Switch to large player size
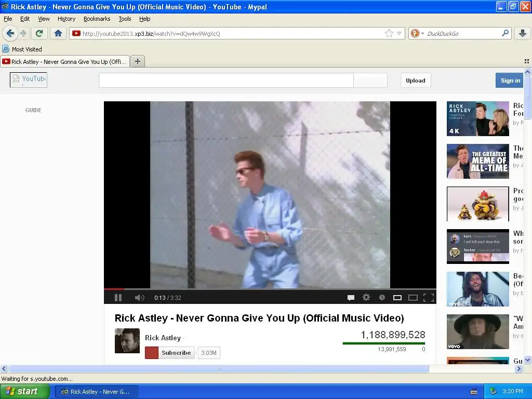The image size is (532, 399). pyautogui.click(x=413, y=298)
